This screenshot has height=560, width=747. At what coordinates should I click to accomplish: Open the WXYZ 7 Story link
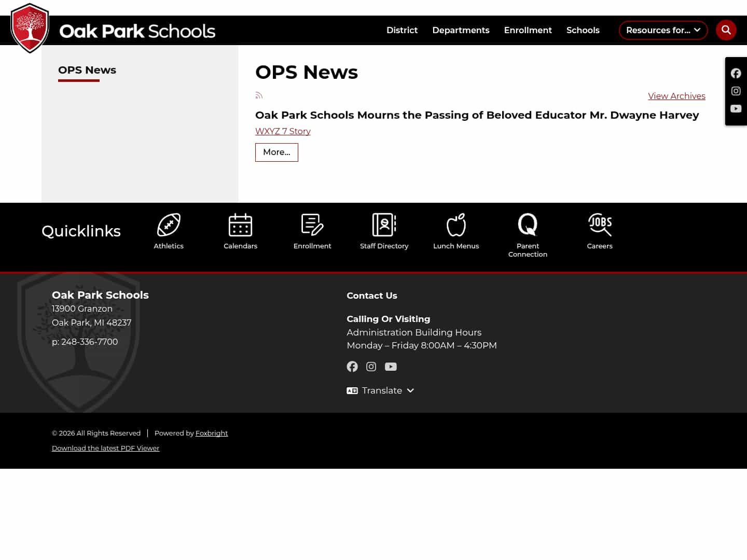pyautogui.click(x=283, y=131)
